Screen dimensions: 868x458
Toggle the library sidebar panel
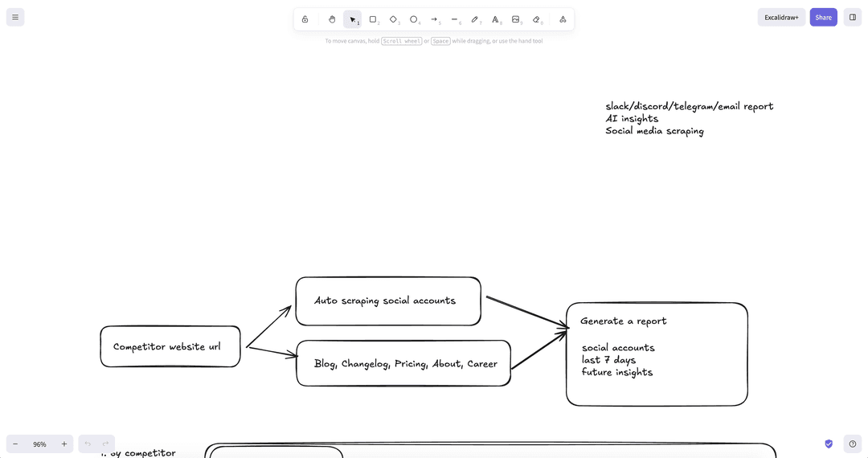coord(853,17)
